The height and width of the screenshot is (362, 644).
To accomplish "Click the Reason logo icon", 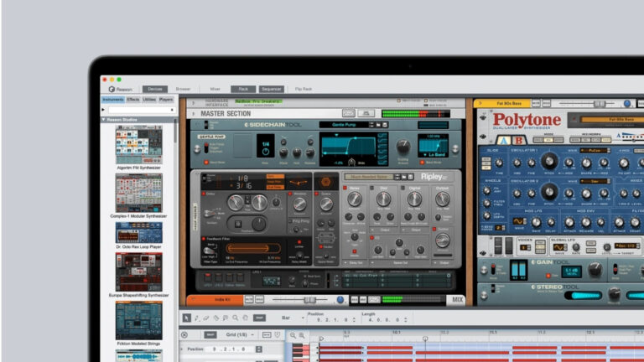I will point(112,89).
